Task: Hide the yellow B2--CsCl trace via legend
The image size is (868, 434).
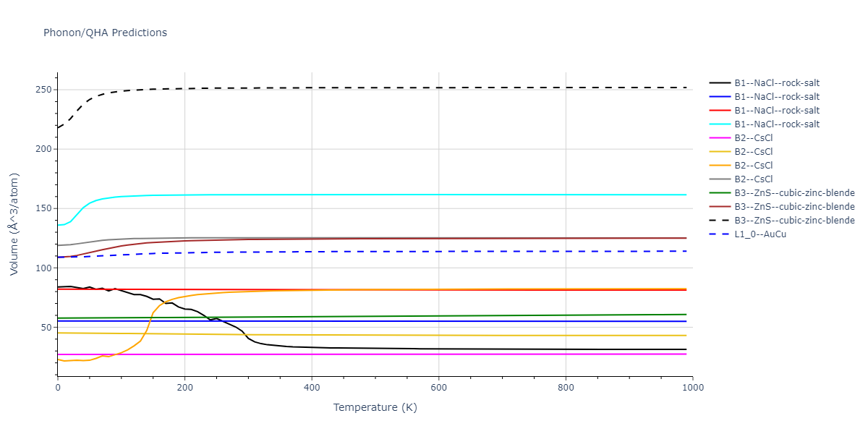Action: (x=753, y=152)
